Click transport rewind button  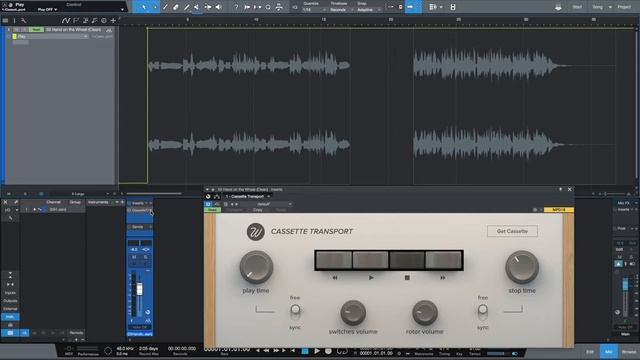point(267,351)
